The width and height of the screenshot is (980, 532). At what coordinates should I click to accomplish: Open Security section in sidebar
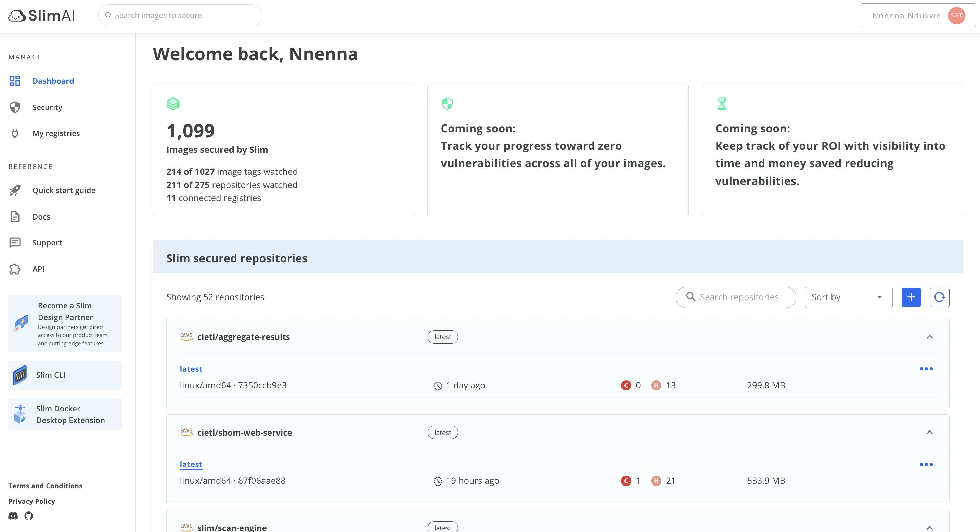point(47,107)
